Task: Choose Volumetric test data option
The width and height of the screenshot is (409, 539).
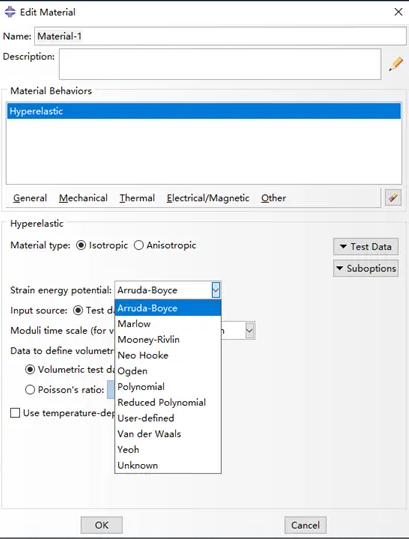Action: click(30, 370)
